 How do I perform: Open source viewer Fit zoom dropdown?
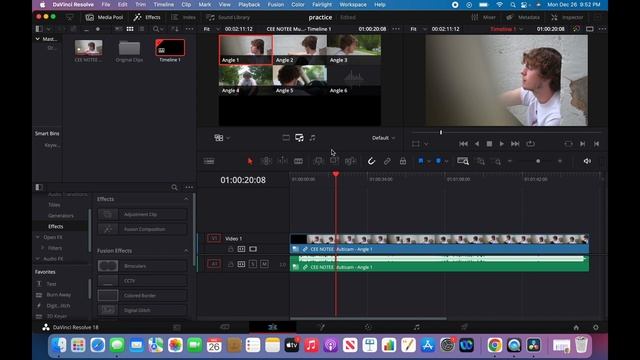211,29
